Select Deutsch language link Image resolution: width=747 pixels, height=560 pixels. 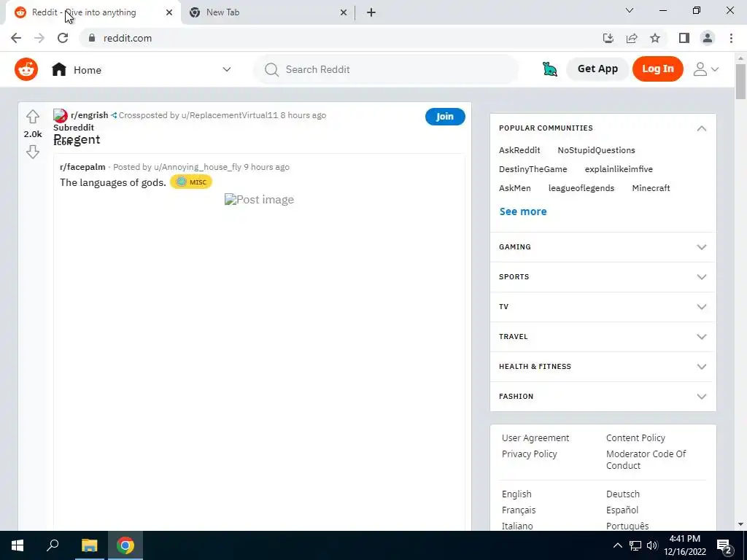tap(623, 494)
